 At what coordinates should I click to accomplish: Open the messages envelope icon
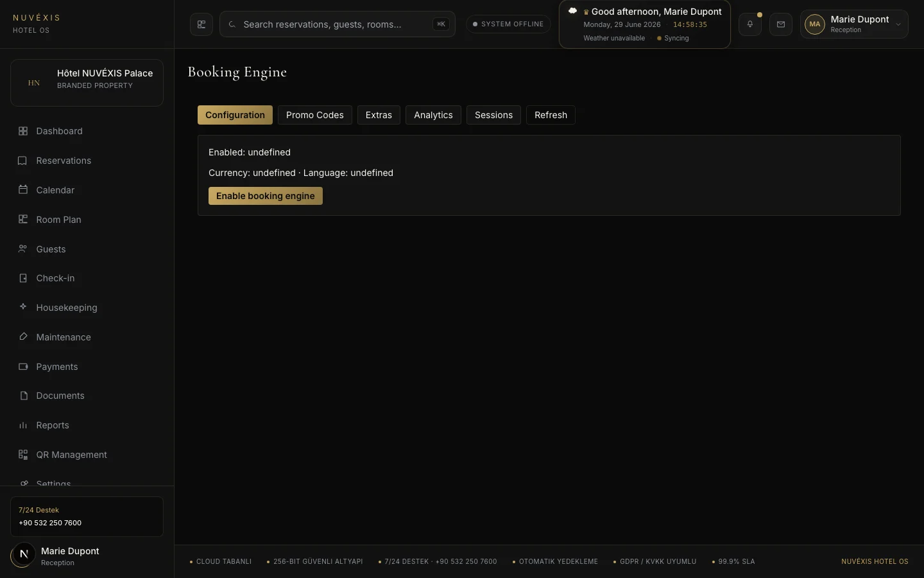tap(781, 24)
